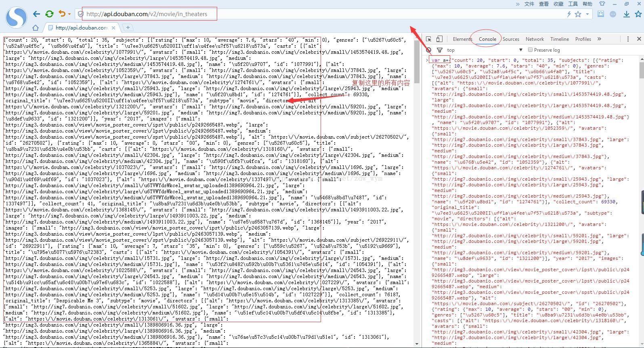Switch to the Elements tab
644x348 pixels.
[462, 39]
